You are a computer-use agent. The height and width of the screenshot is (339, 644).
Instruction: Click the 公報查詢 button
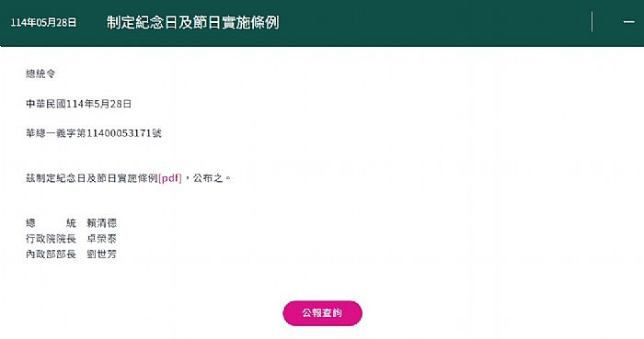pyautogui.click(x=322, y=313)
